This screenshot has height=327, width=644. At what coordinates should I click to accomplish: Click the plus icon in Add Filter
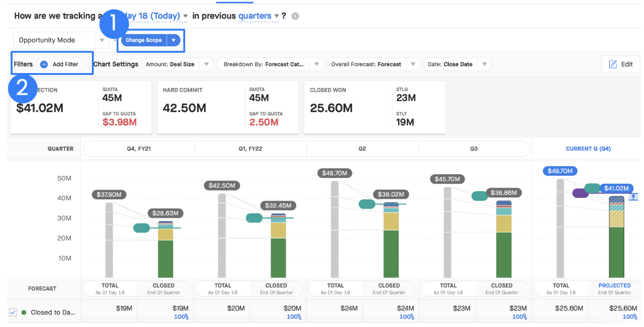tap(44, 64)
